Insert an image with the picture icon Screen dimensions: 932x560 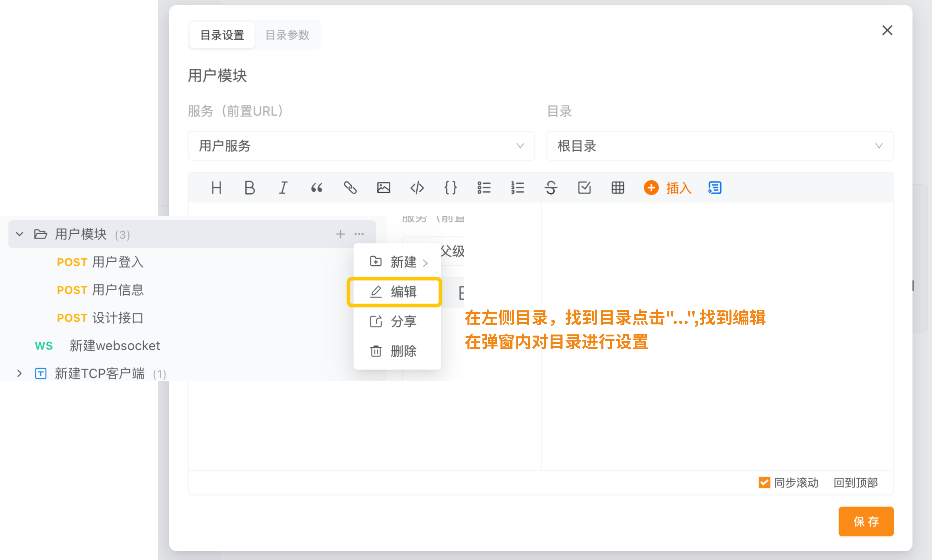pyautogui.click(x=384, y=188)
